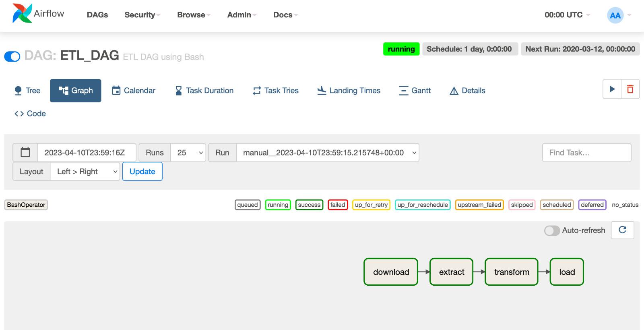Viewport: 644px width, 330px height.
Task: Click the graph refresh icon button
Action: pos(622,230)
